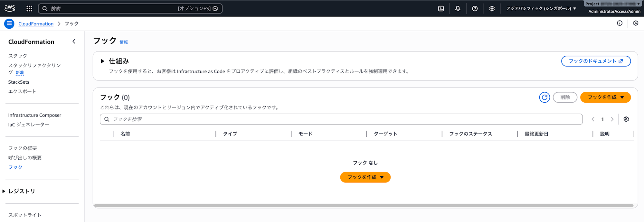644x222 pixels.
Task: Open table preferences gear icon
Action: (x=626, y=119)
